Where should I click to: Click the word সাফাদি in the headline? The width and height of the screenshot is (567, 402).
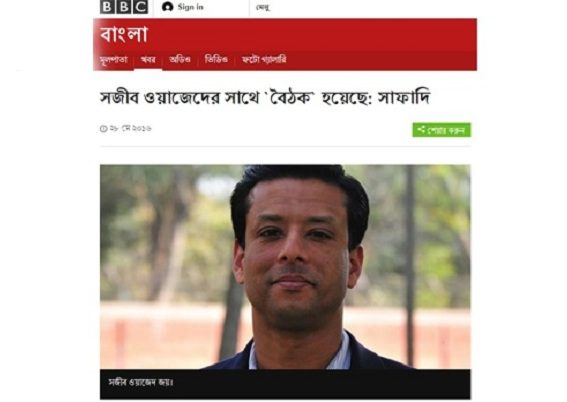point(404,98)
